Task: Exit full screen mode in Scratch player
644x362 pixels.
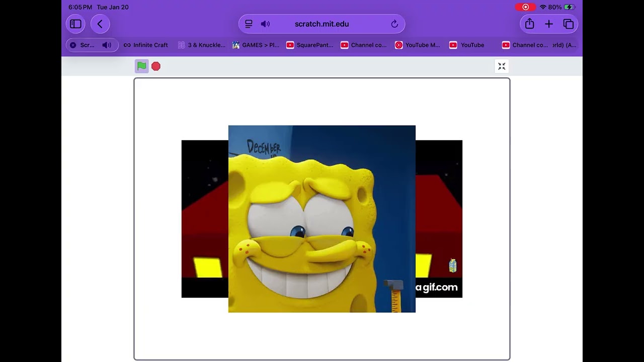Action: 502,66
